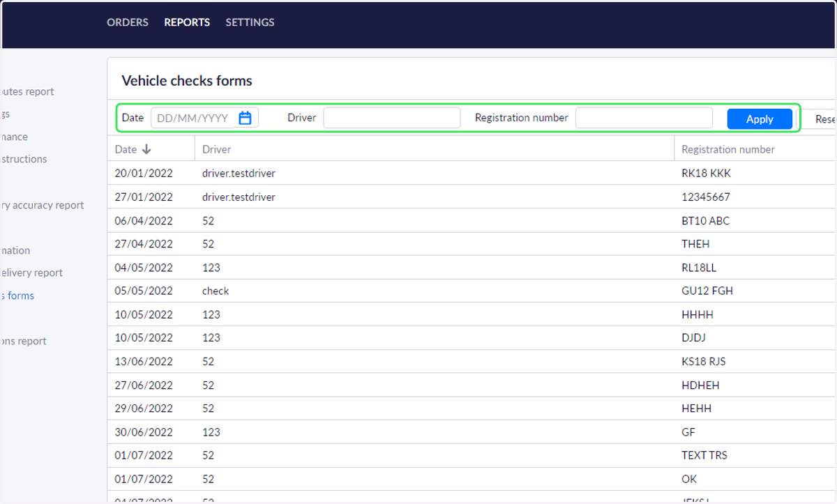Click registration 12345667
This screenshot has height=504, width=837.
tap(706, 197)
